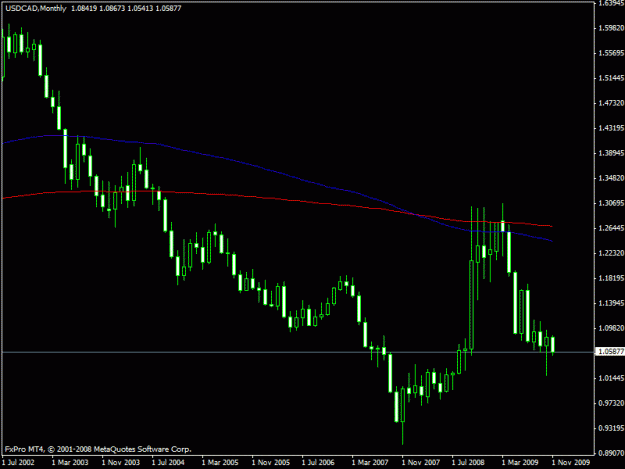This screenshot has width=625, height=469.
Task: Select the current price label 1.05877
Action: pos(610,351)
